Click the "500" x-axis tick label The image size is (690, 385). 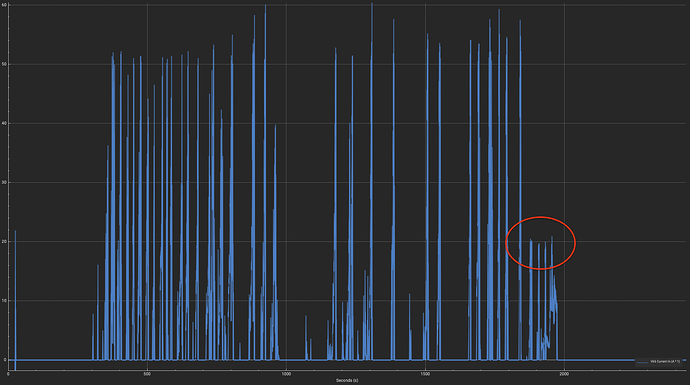click(x=147, y=374)
